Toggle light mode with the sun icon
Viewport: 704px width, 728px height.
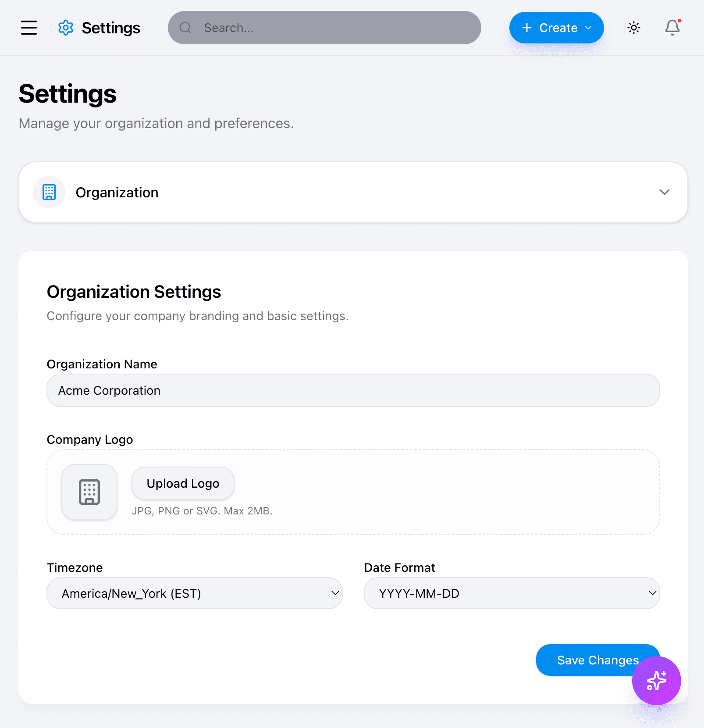[x=633, y=28]
